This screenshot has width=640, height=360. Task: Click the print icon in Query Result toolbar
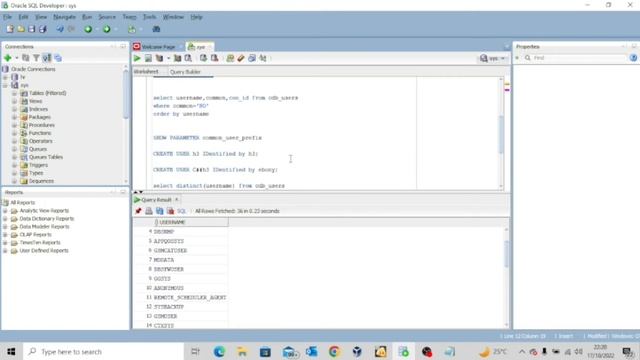tap(149, 211)
